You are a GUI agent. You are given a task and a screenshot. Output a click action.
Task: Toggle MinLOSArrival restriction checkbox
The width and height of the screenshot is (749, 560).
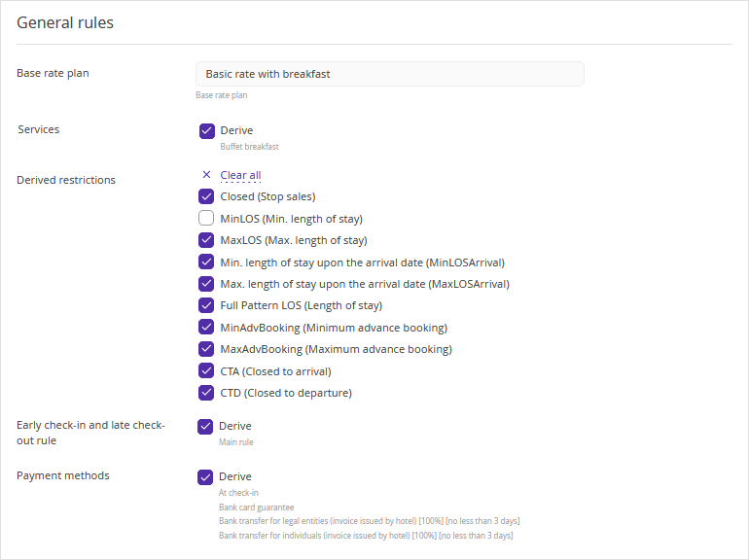point(206,262)
